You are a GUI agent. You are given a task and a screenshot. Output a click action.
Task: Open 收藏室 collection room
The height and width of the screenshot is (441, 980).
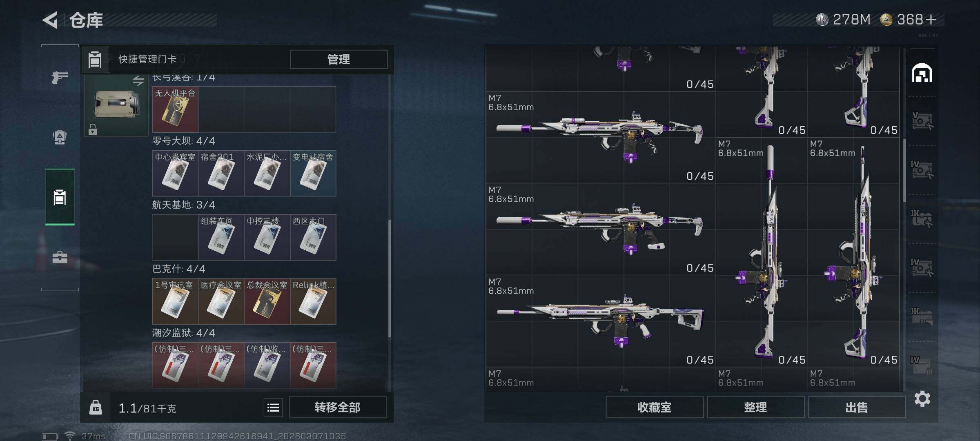655,408
